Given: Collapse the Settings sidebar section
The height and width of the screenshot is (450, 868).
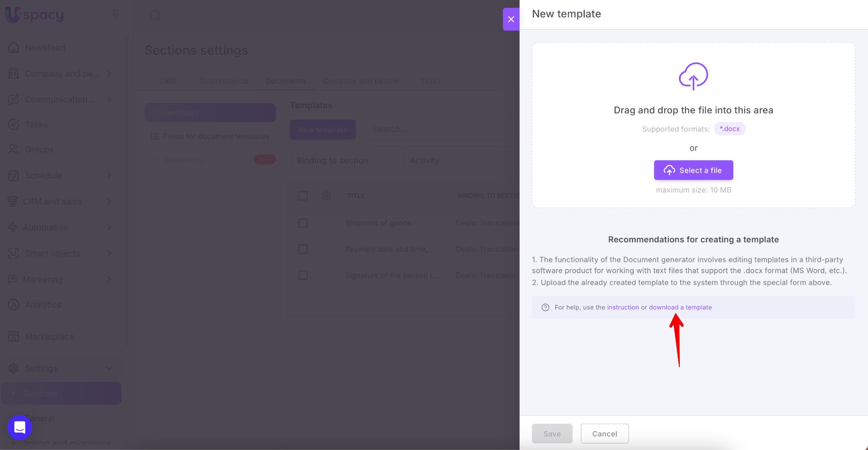Looking at the screenshot, I should click(x=109, y=368).
